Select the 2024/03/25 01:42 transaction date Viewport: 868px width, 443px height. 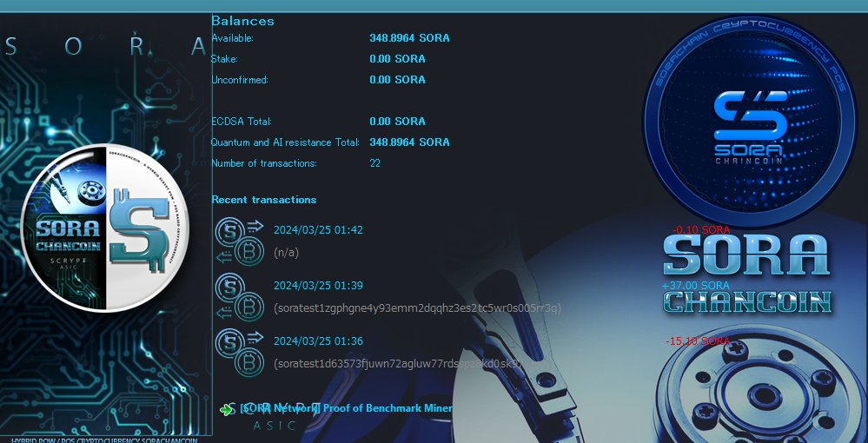coord(318,230)
